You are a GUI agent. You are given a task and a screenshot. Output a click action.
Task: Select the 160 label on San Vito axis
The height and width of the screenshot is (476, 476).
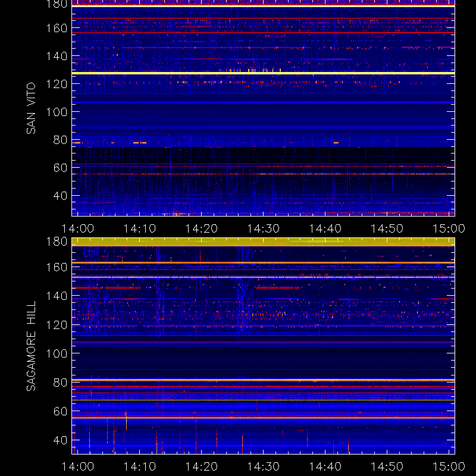[x=57, y=28]
